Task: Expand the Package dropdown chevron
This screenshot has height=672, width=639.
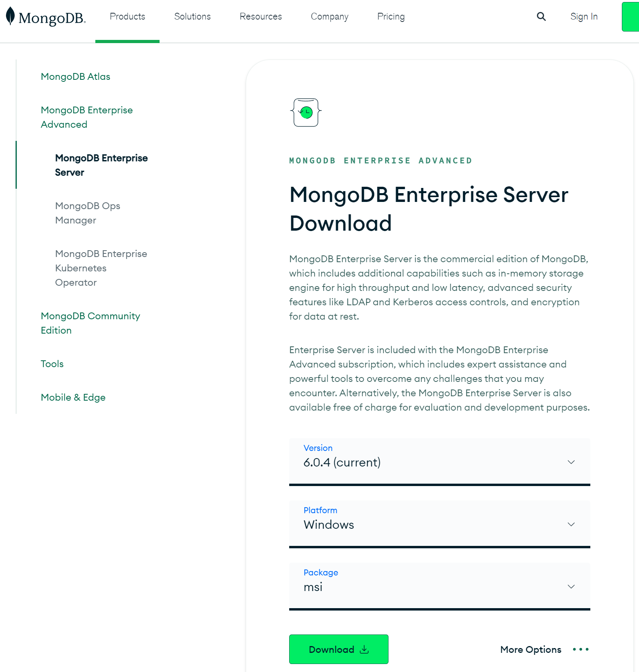Action: coord(571,587)
